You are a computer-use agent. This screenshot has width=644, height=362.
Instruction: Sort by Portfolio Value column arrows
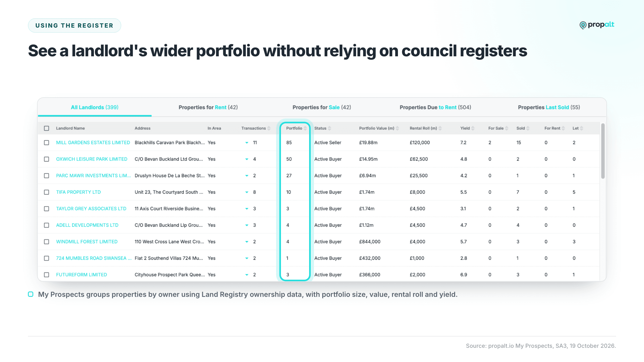[x=397, y=128]
